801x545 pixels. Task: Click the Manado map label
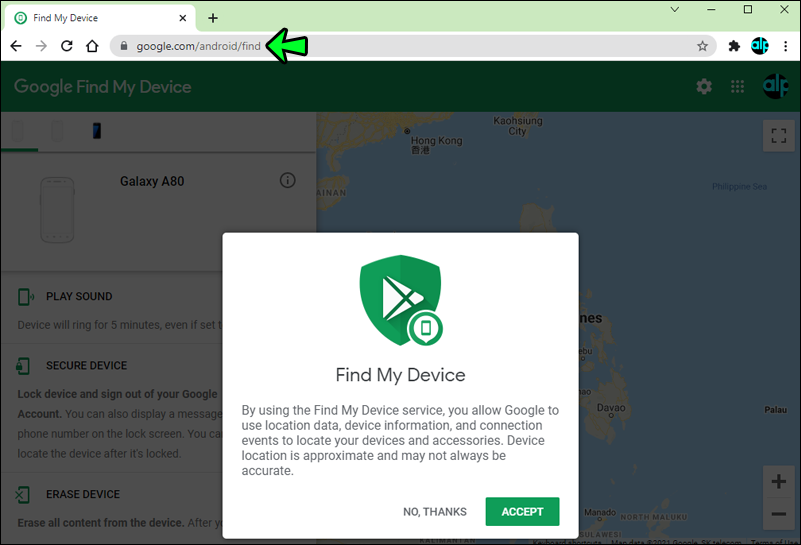pos(600,512)
